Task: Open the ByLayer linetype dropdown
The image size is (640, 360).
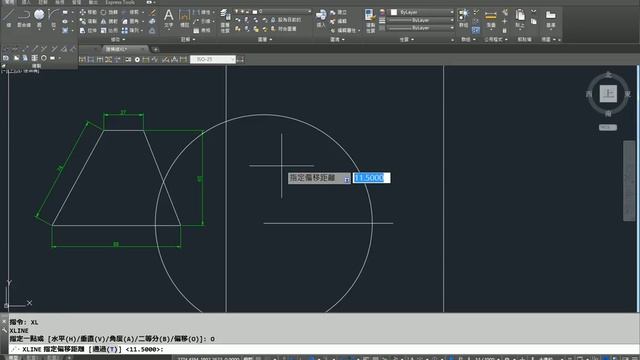Action: pos(451,28)
